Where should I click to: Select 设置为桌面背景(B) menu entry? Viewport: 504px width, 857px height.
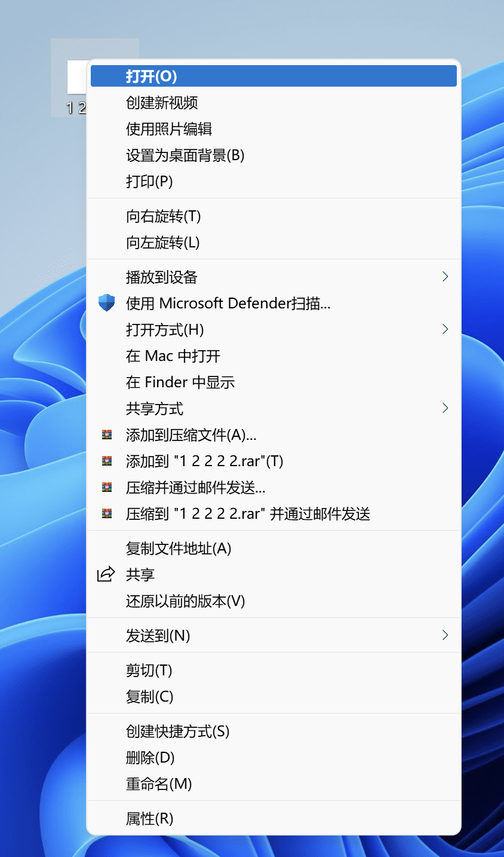(x=185, y=155)
